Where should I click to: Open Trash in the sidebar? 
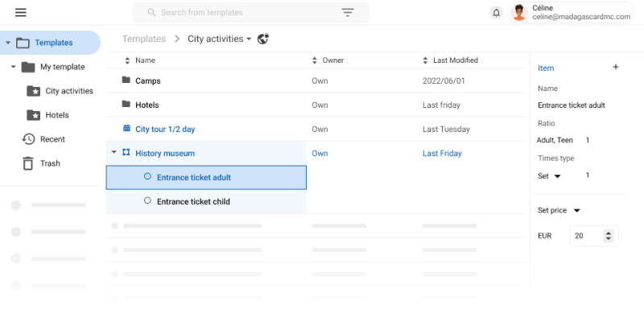[50, 163]
